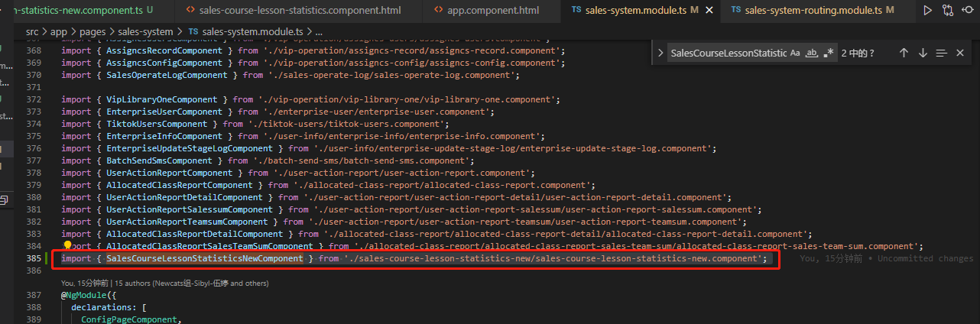Click EnterpriseUpdateStageLogComponent identifier
Image resolution: width=980 pixels, height=324 pixels.
(x=190, y=148)
